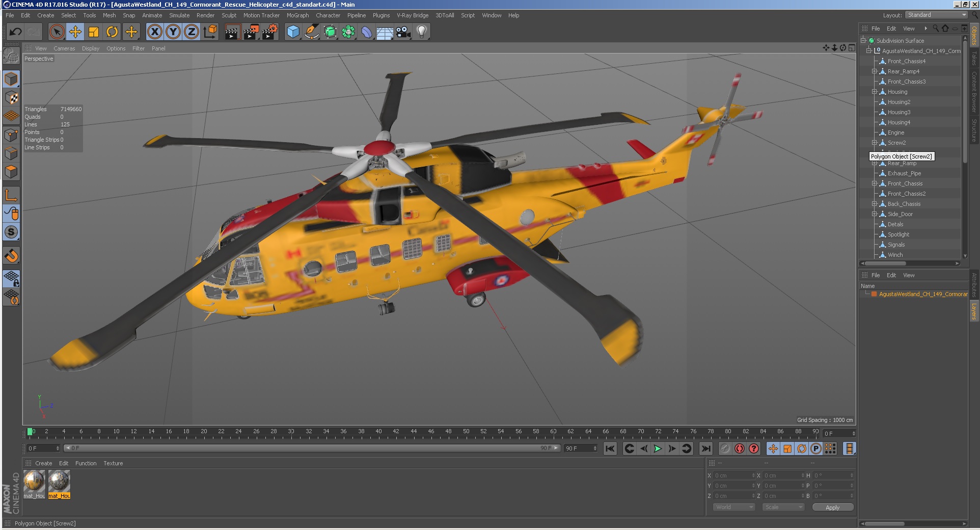Play the animation forward
Screen dimensions: 980x530
point(658,448)
